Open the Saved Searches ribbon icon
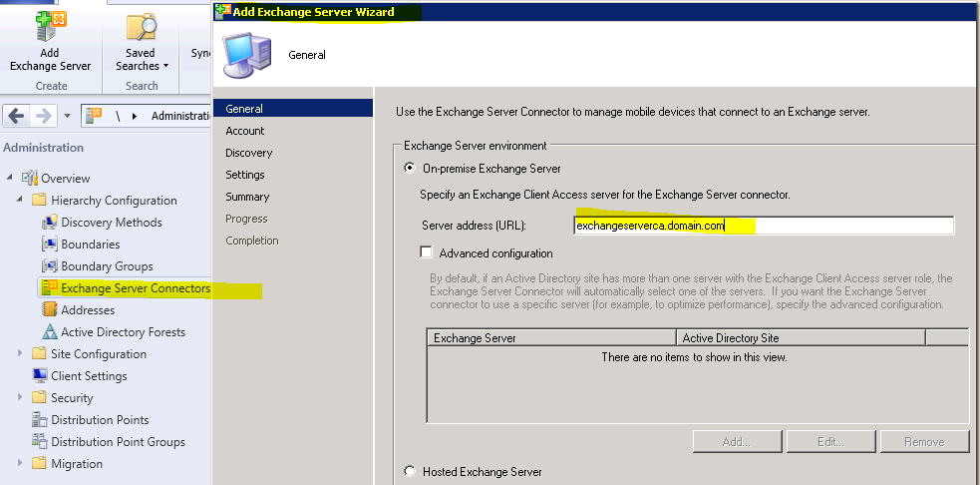980x485 pixels. click(x=142, y=26)
